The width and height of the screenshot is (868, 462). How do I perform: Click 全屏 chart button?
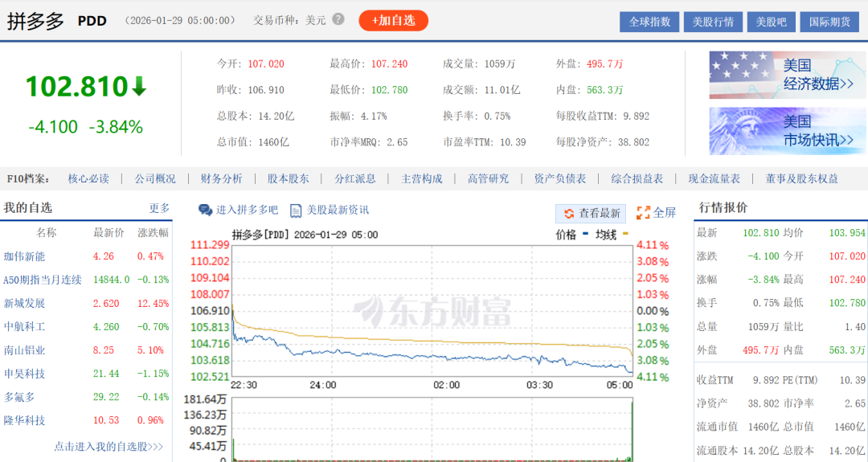coord(665,212)
